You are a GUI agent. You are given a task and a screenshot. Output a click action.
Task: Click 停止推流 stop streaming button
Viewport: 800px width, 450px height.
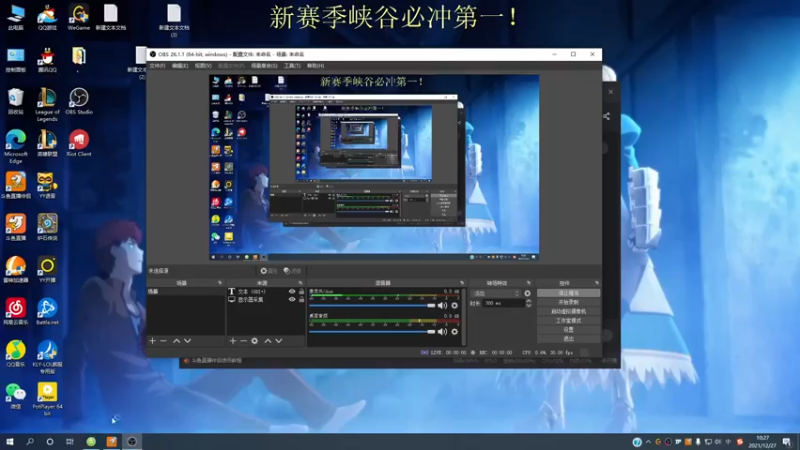tap(568, 293)
